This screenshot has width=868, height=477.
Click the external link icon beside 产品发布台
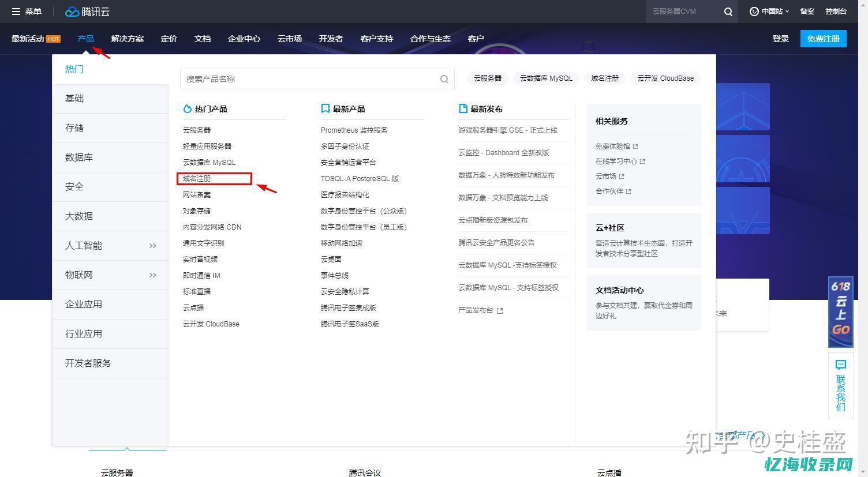pos(500,310)
